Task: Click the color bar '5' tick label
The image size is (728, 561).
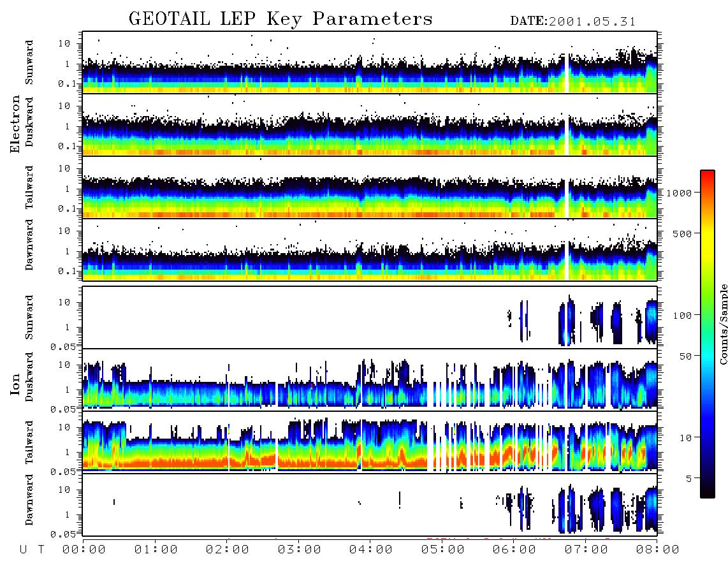Action: tap(689, 478)
